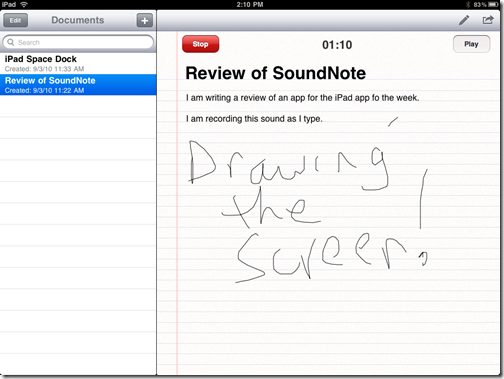The height and width of the screenshot is (379, 504).
Task: Tap the handwritten word "the"
Action: coord(270,208)
